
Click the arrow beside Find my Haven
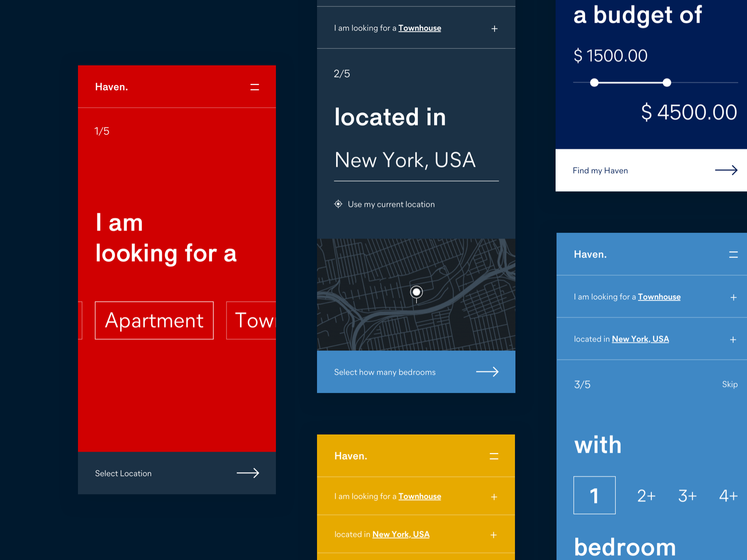pos(726,170)
